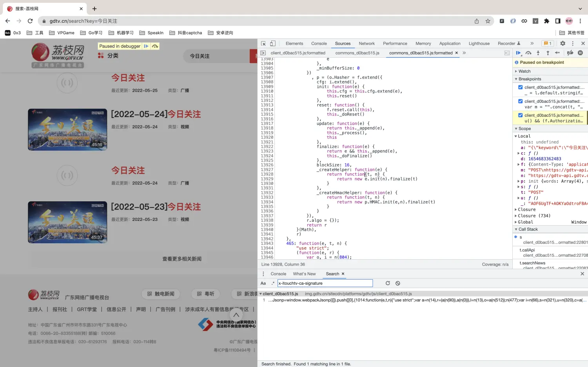Switch to the Network panel tab
This screenshot has width=588, height=367.
click(x=367, y=43)
